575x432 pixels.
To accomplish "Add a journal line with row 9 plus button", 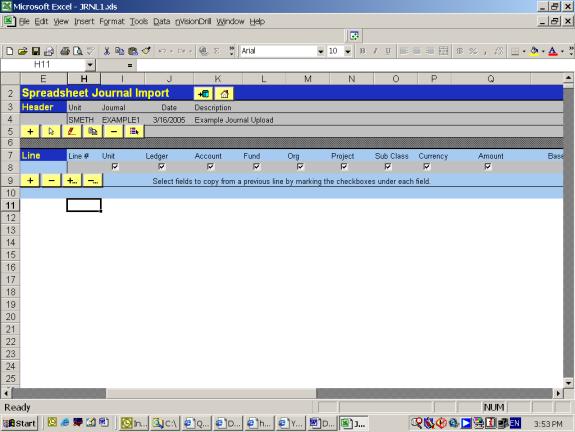I will (x=30, y=180).
